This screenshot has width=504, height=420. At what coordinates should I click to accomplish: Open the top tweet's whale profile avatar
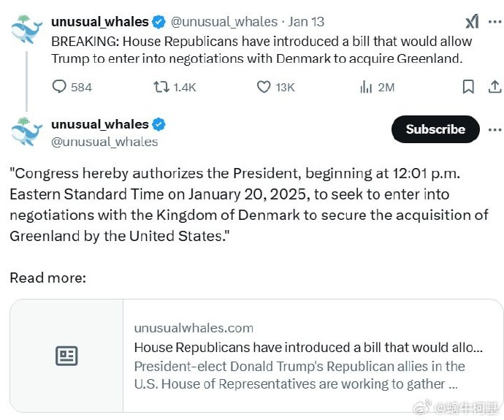pos(27,31)
